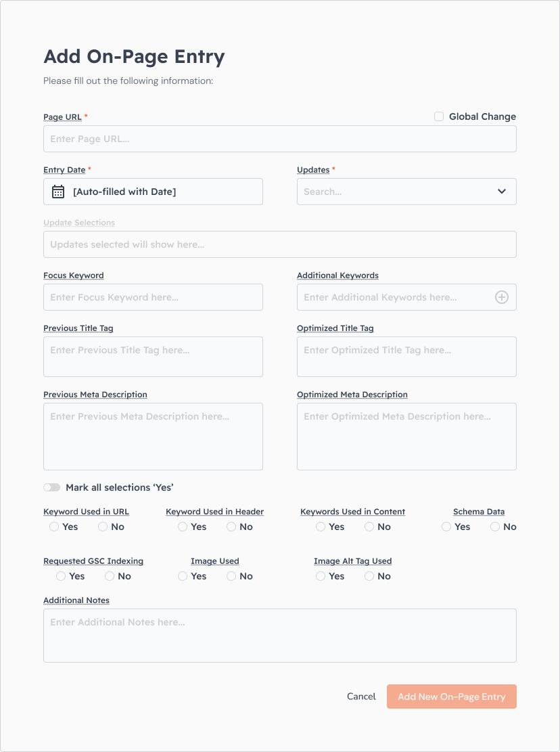This screenshot has height=752, width=560.
Task: Select Yes for Keywords Used in Content
Action: click(x=321, y=527)
